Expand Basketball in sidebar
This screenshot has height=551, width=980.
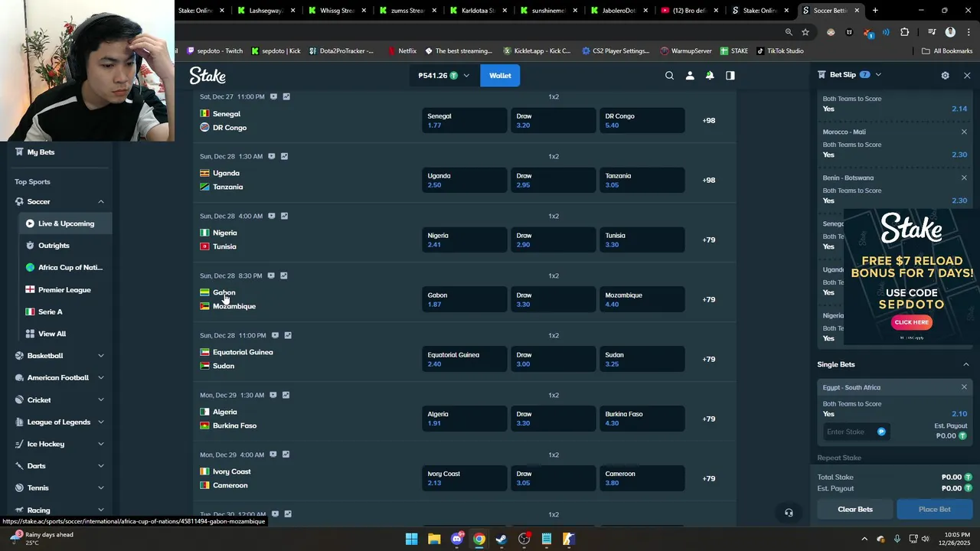point(100,356)
